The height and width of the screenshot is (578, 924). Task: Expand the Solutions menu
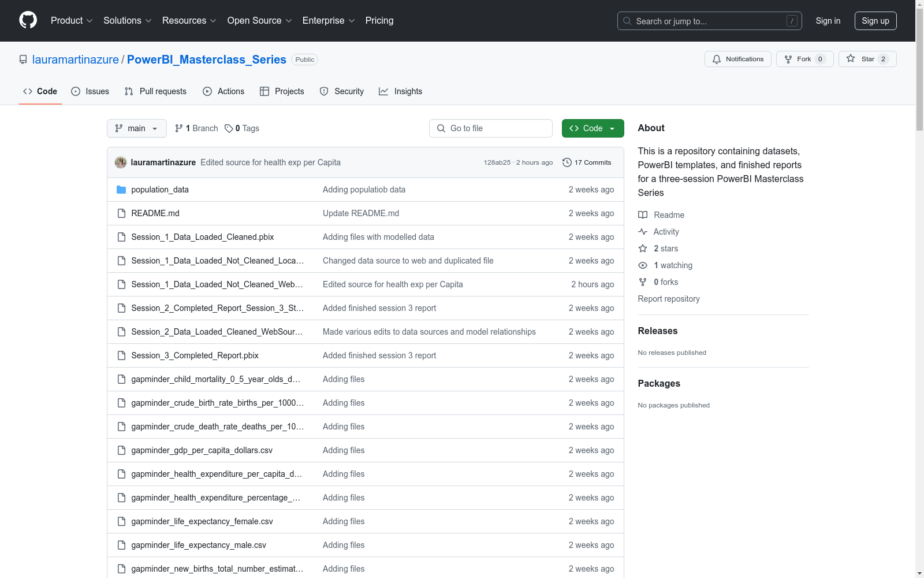(x=128, y=20)
